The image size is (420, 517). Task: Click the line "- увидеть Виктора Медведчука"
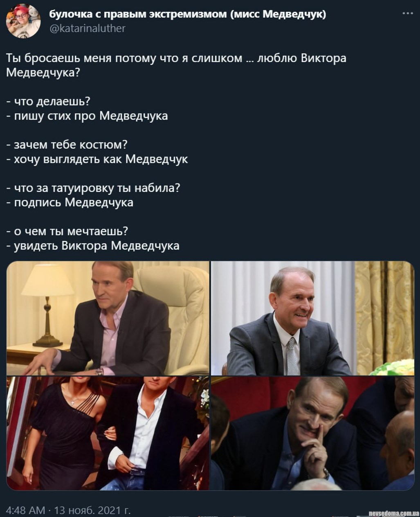tap(93, 246)
